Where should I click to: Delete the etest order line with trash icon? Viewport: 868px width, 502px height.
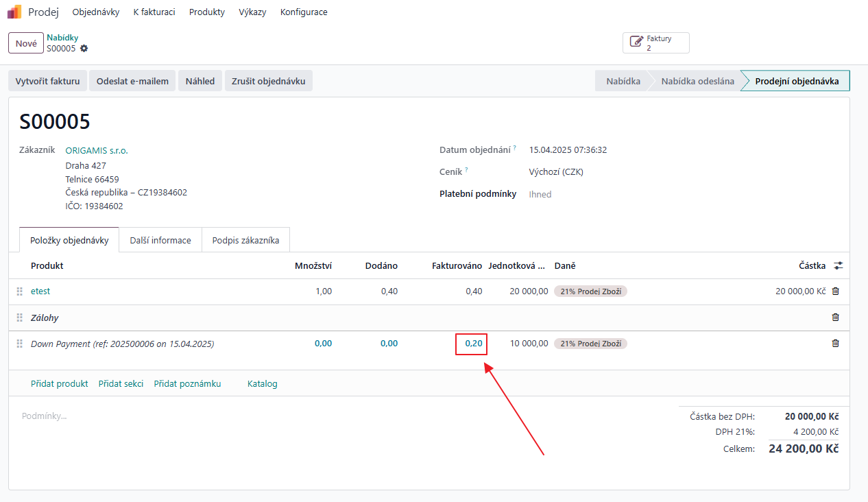click(835, 291)
